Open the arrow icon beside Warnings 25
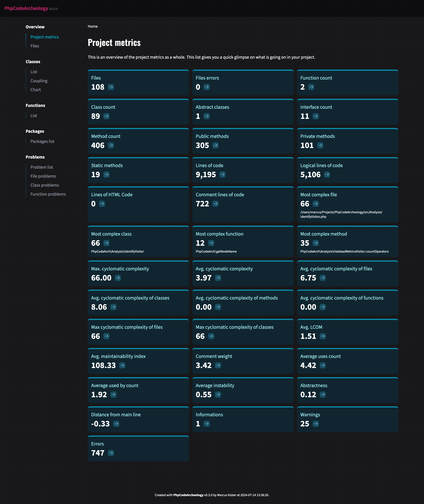 316,424
